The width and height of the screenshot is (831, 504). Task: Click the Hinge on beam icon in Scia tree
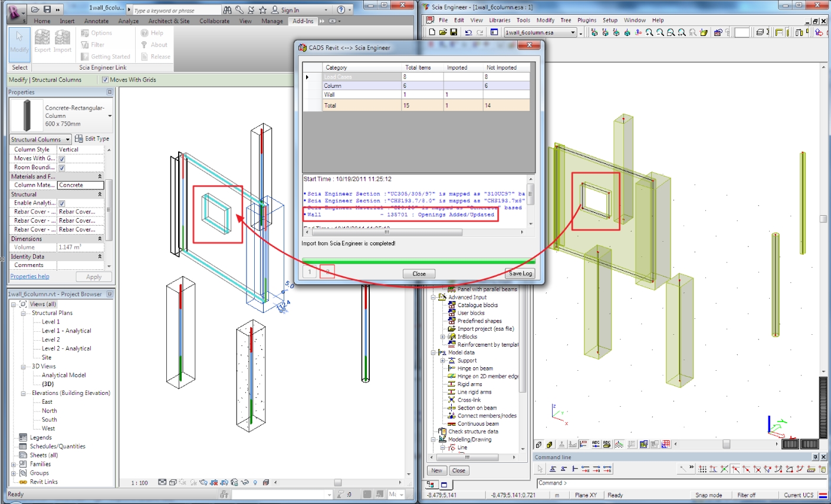pos(452,368)
